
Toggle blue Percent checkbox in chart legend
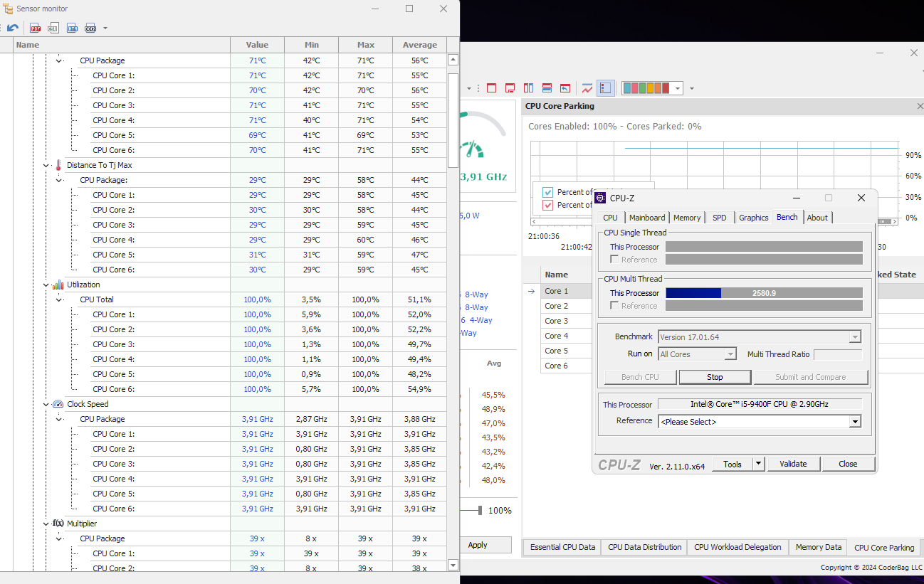[x=548, y=192]
